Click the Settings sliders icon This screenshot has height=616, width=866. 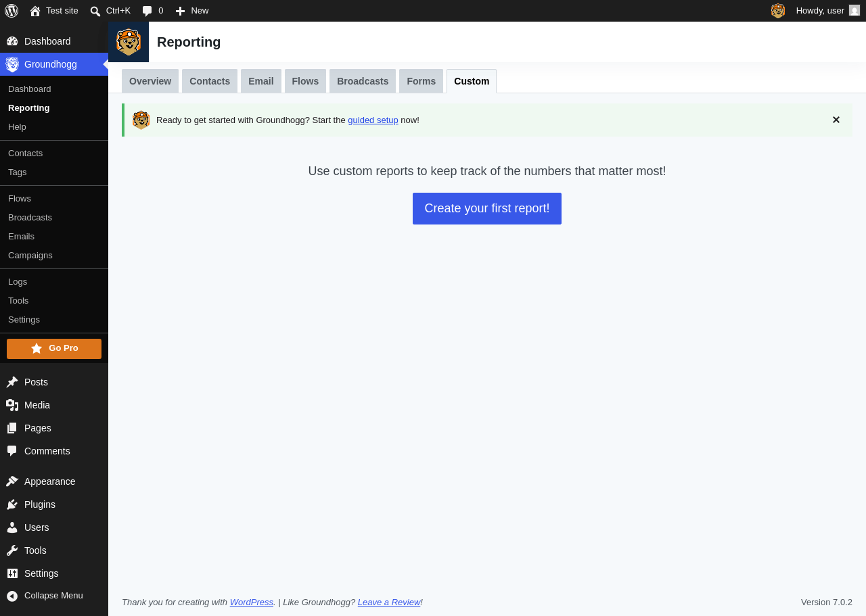click(12, 573)
